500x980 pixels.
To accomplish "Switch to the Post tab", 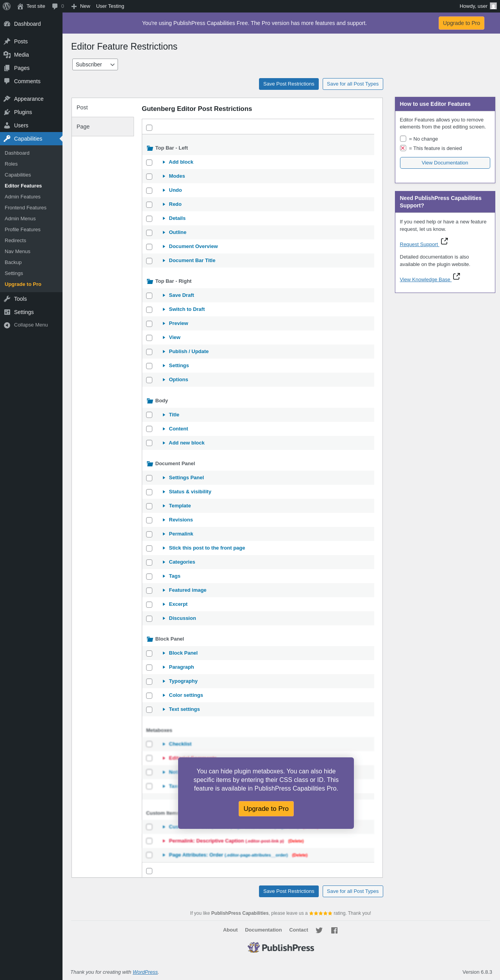I will 103,107.
